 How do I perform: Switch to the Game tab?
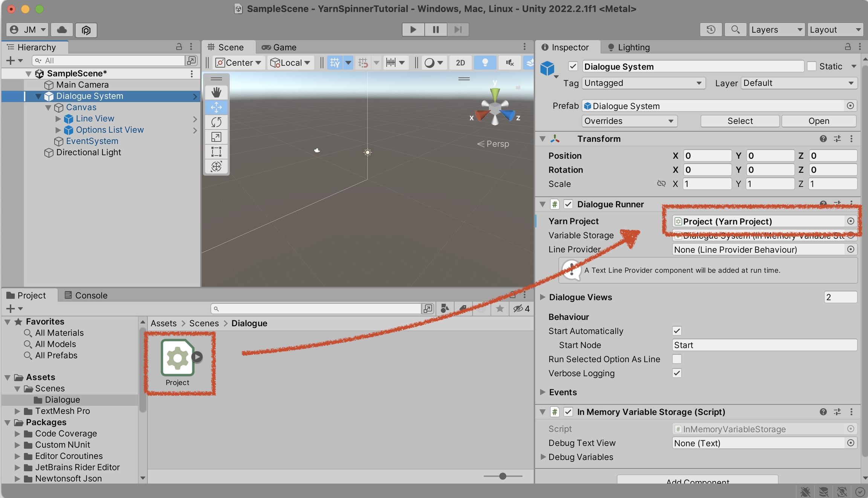pyautogui.click(x=279, y=47)
